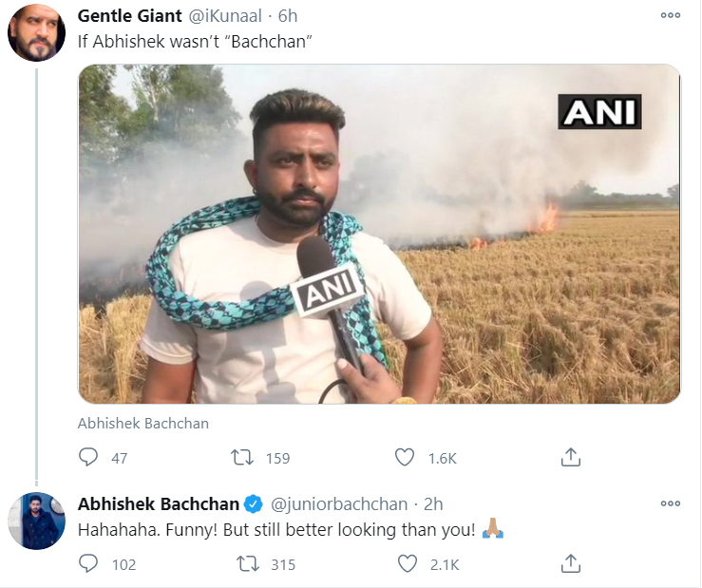The image size is (702, 588).
Task: Click the Gentle Giant display name
Action: coord(129,17)
